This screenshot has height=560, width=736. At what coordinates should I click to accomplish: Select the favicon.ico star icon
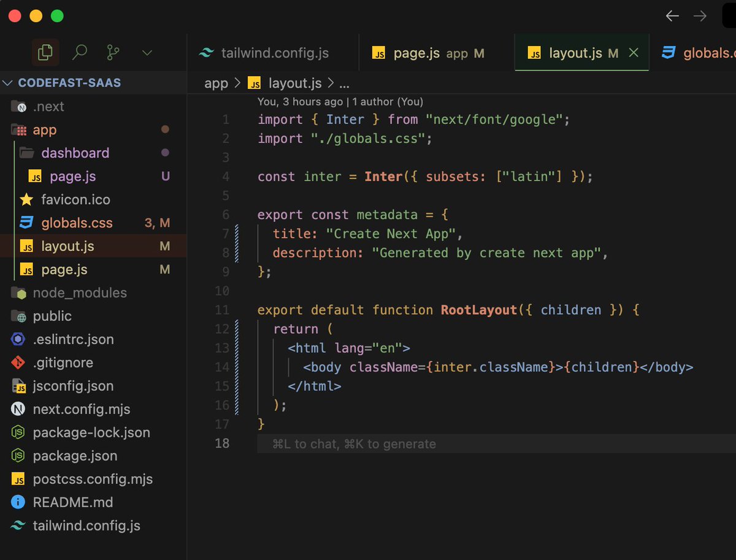coord(27,199)
